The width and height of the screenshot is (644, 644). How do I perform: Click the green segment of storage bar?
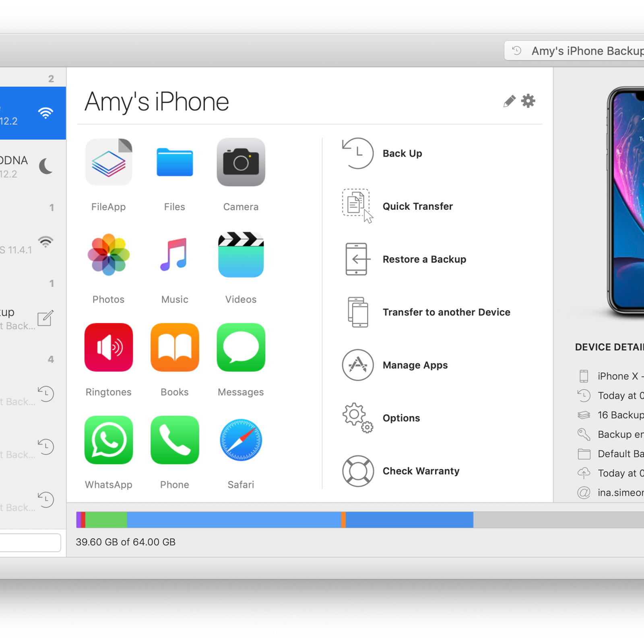pos(106,520)
